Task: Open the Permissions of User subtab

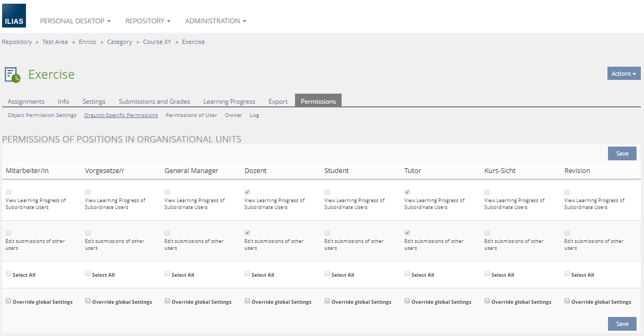Action: click(191, 115)
